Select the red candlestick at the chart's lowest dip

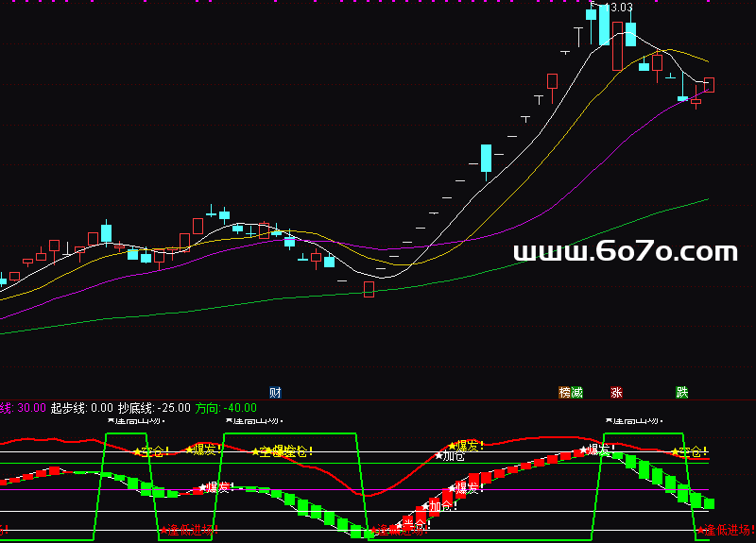tap(369, 289)
